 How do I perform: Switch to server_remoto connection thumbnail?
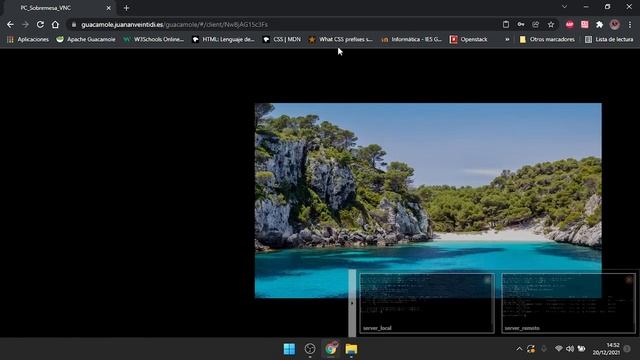[568, 303]
